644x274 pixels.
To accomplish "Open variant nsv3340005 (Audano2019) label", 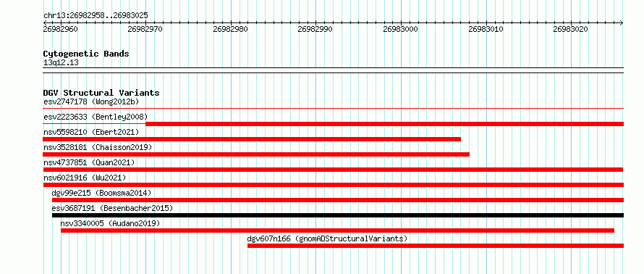I will coord(110,223).
